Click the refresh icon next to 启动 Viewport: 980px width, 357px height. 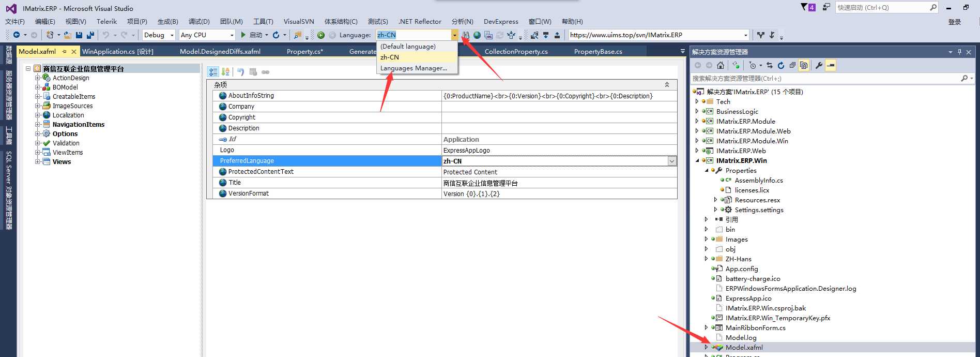[x=275, y=35]
